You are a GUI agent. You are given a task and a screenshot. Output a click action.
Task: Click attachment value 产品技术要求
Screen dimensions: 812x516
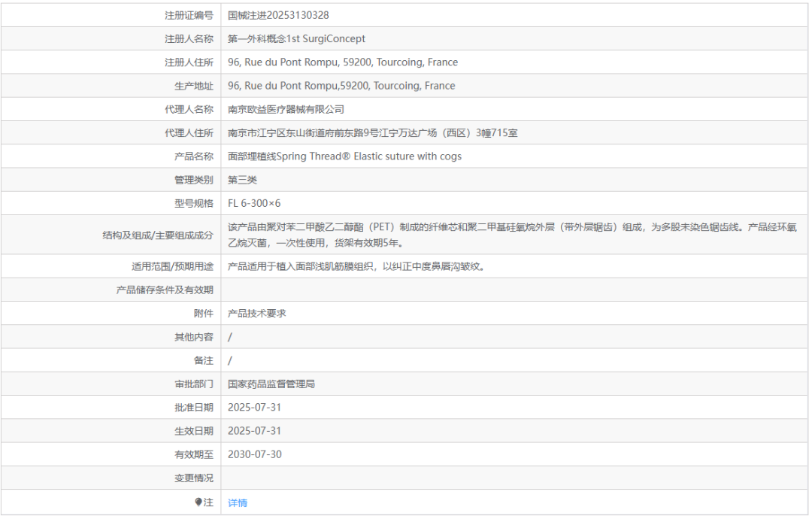click(257, 314)
